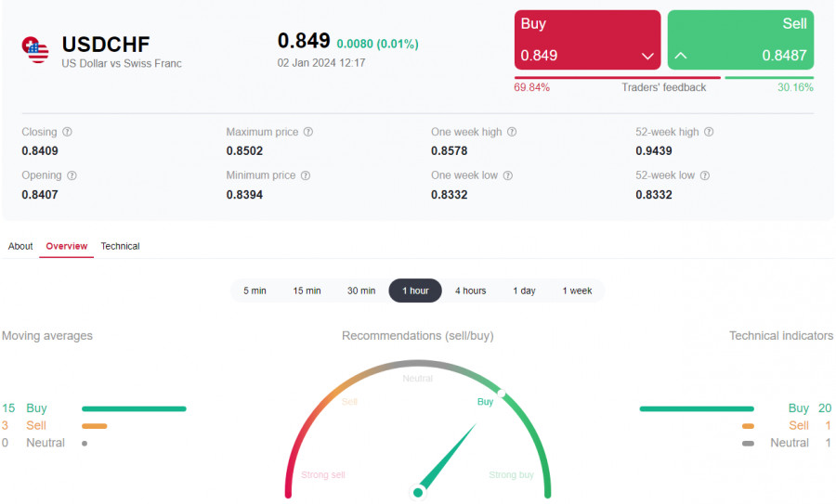Open the 52-week low help icon
The image size is (836, 504).
tap(705, 175)
